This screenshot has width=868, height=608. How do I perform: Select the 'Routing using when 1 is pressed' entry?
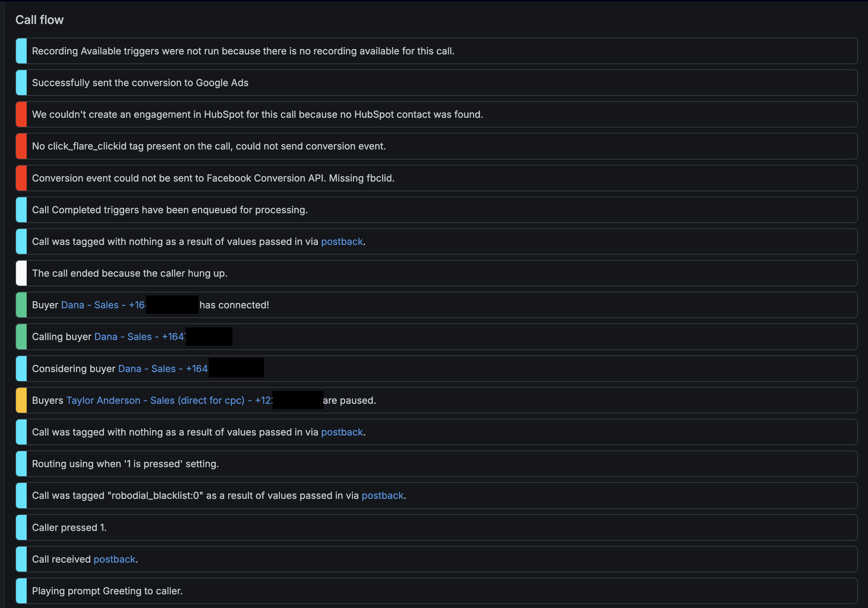point(125,464)
